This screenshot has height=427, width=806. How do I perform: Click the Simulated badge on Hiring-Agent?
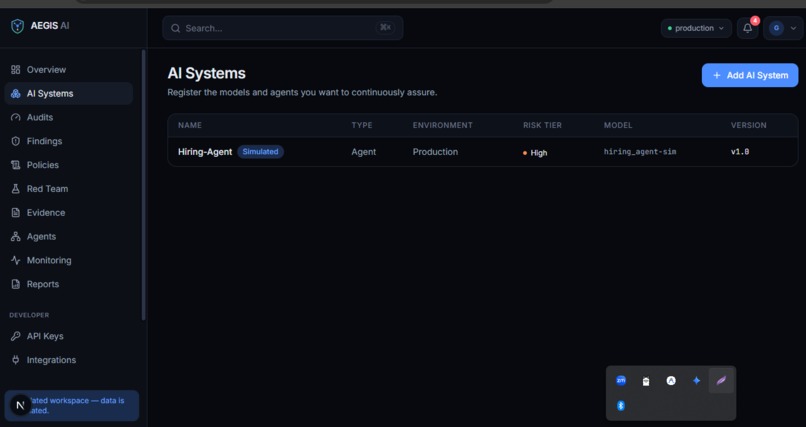coord(261,152)
